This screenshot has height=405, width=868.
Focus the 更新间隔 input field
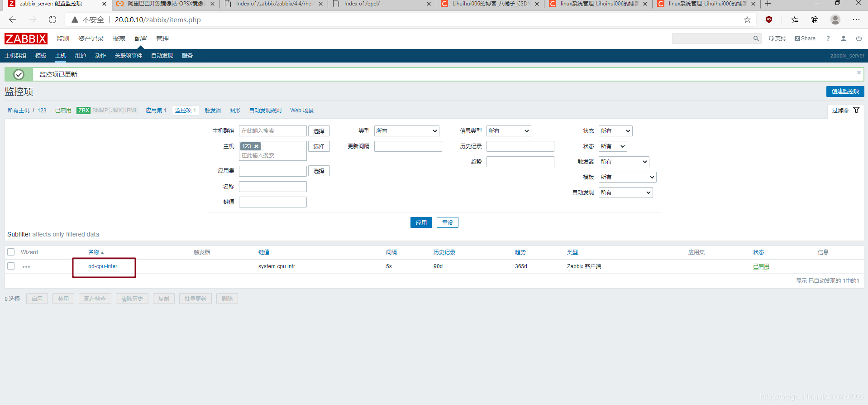408,146
